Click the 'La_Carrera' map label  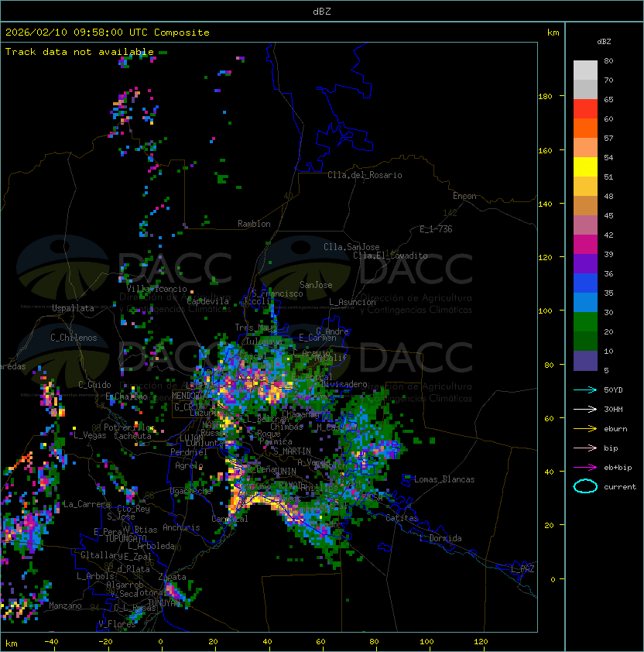click(87, 504)
